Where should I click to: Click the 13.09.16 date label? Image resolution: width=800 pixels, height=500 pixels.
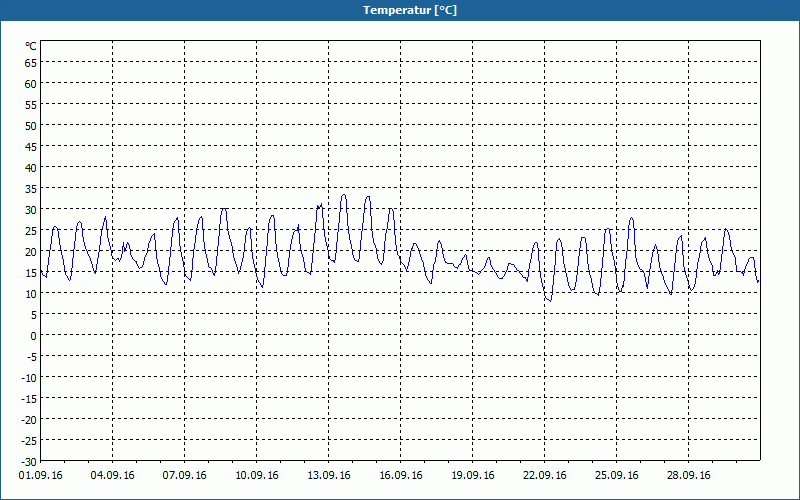[x=329, y=476]
